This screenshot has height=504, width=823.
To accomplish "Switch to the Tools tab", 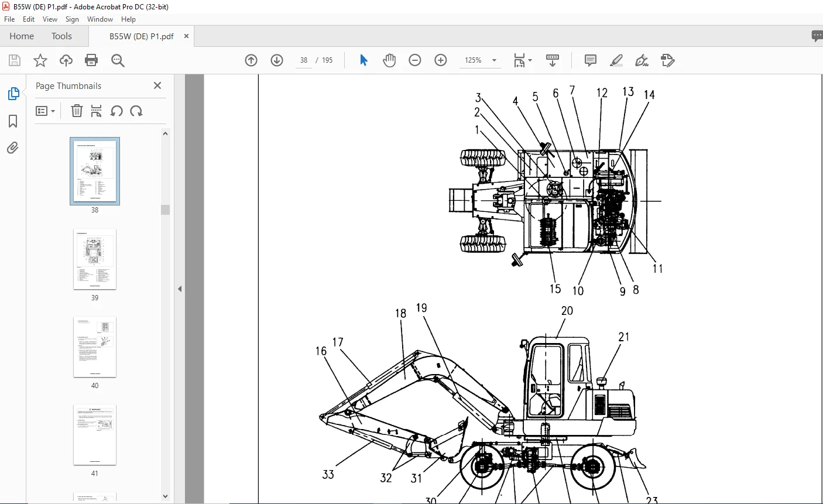I will (61, 36).
